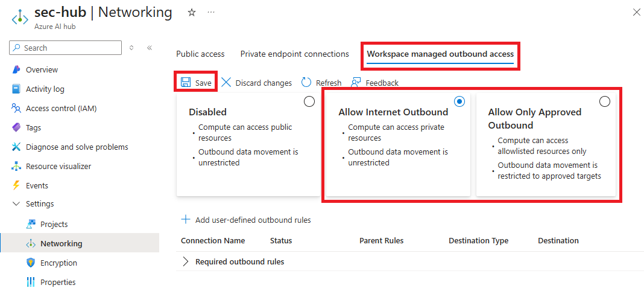
Task: Close the Networking blade
Action: tap(636, 12)
